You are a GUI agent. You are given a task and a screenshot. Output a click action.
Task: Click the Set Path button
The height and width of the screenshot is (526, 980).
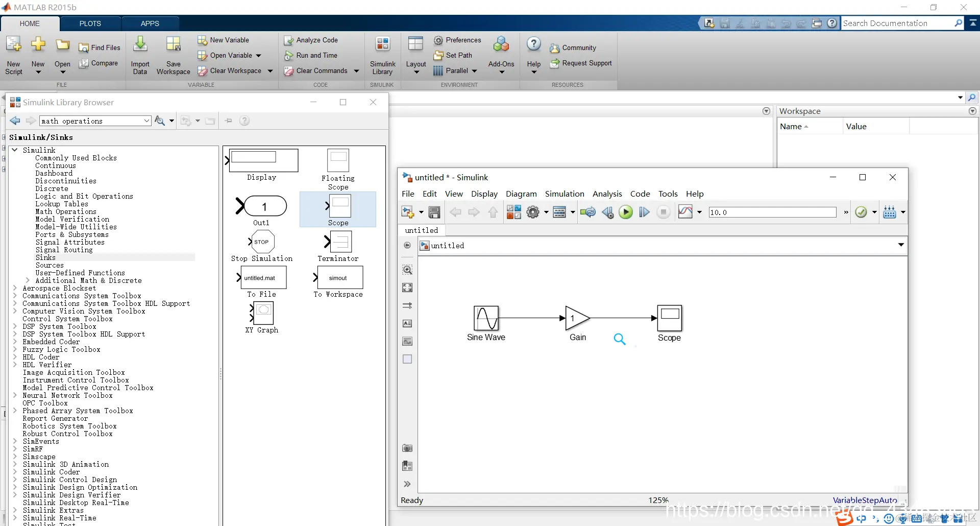(x=453, y=55)
